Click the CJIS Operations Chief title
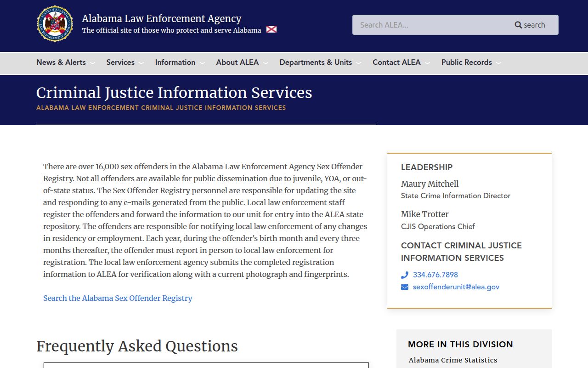Viewport: 588px width, 368px height. click(438, 226)
